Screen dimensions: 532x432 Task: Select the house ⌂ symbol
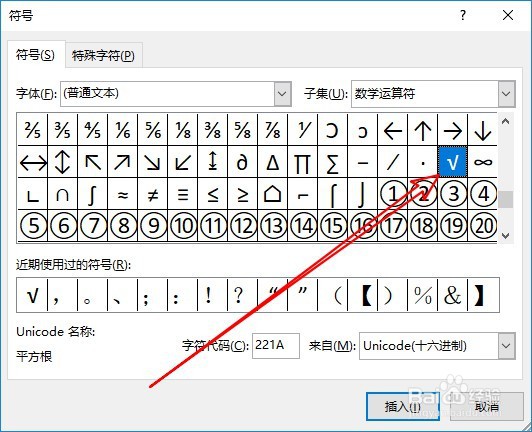(x=272, y=194)
